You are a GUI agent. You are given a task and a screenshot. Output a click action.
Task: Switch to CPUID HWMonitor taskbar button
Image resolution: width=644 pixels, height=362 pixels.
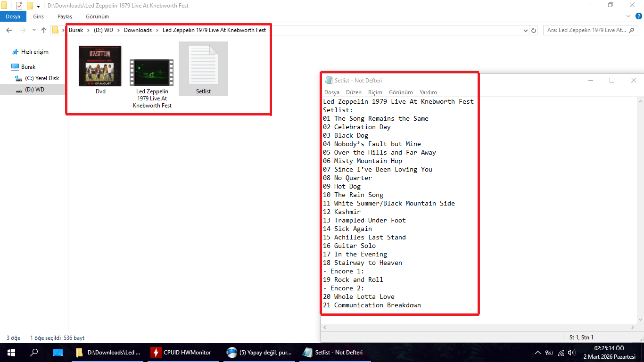tap(183, 353)
